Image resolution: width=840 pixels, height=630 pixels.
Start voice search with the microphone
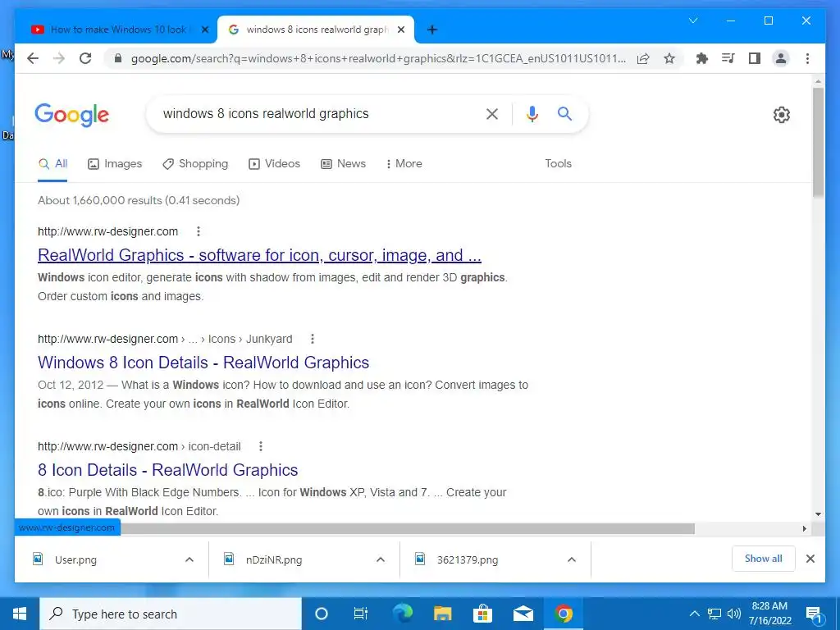[x=532, y=113]
